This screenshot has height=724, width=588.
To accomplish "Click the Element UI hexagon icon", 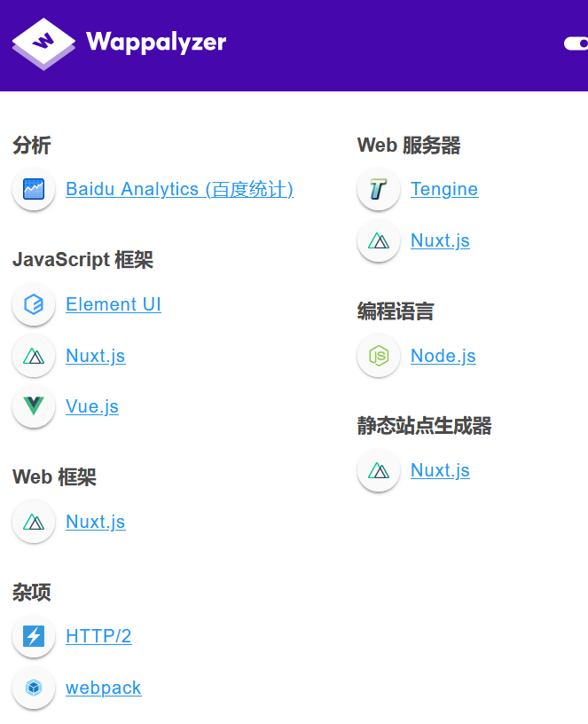I will pos(34,304).
